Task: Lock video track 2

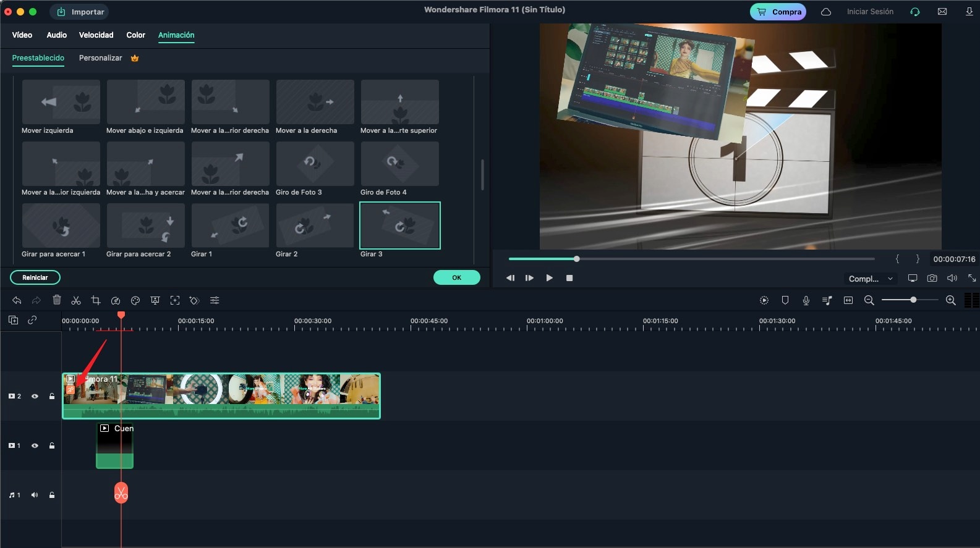Action: (x=52, y=396)
